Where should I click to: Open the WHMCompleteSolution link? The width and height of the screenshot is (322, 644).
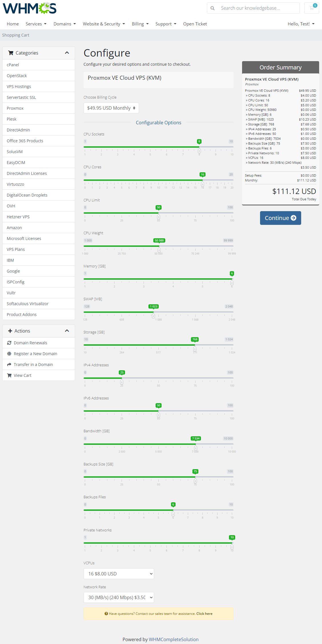pyautogui.click(x=174, y=639)
